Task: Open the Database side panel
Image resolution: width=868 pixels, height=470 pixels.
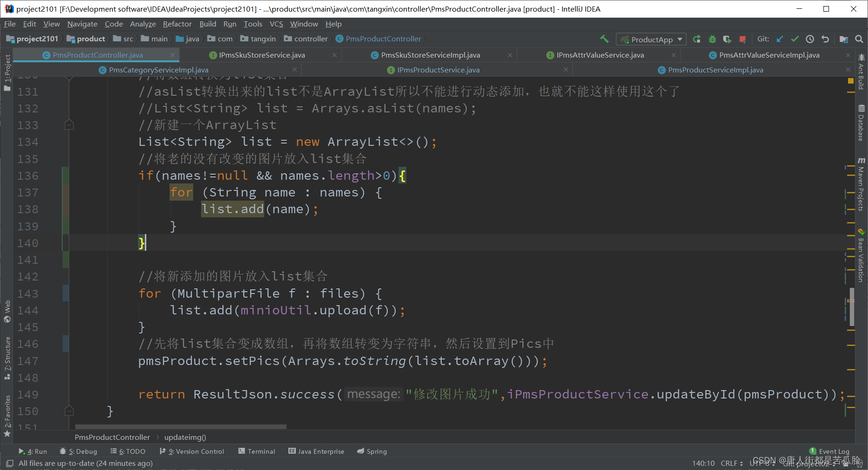Action: pos(861,123)
